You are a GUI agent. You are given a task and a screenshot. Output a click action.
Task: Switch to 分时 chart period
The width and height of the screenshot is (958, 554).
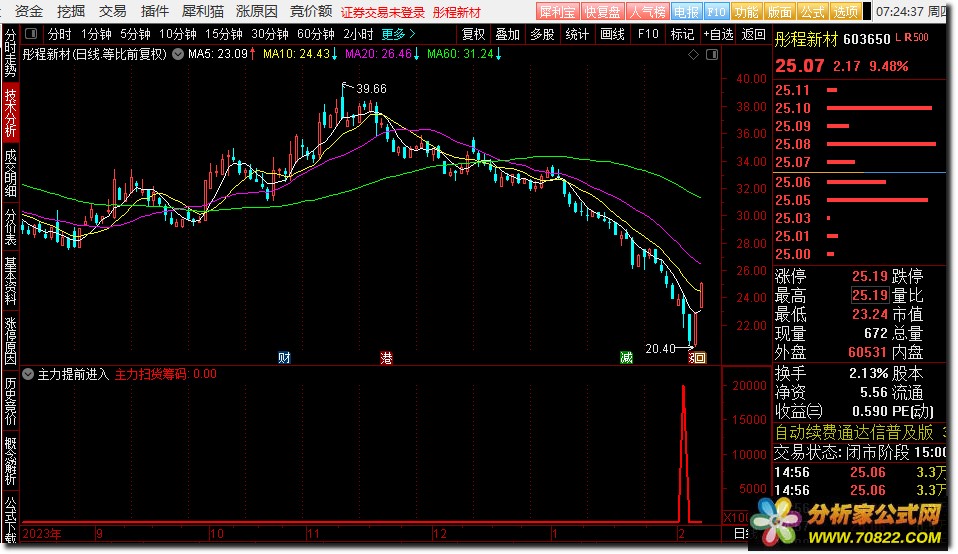[x=59, y=34]
